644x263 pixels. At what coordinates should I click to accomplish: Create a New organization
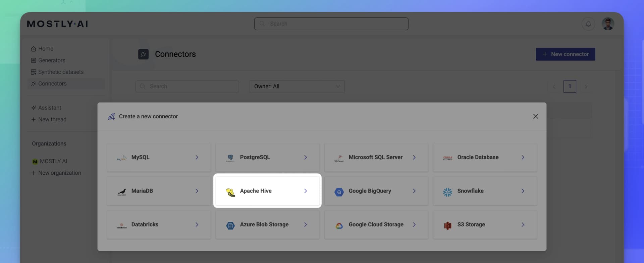coord(56,173)
